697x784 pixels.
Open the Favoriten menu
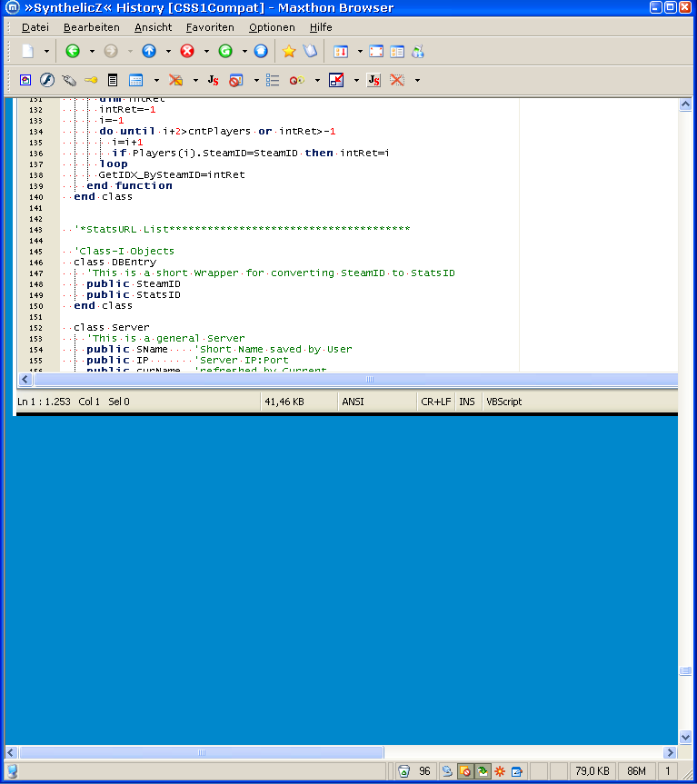pos(210,27)
